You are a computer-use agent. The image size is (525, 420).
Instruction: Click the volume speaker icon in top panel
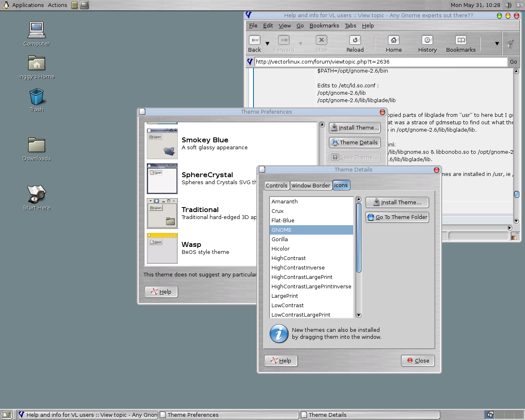(x=509, y=5)
